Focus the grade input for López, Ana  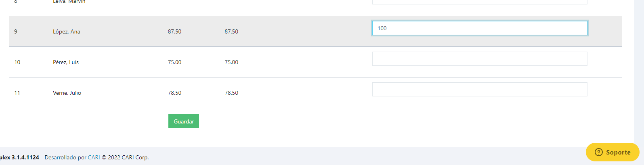[480, 28]
